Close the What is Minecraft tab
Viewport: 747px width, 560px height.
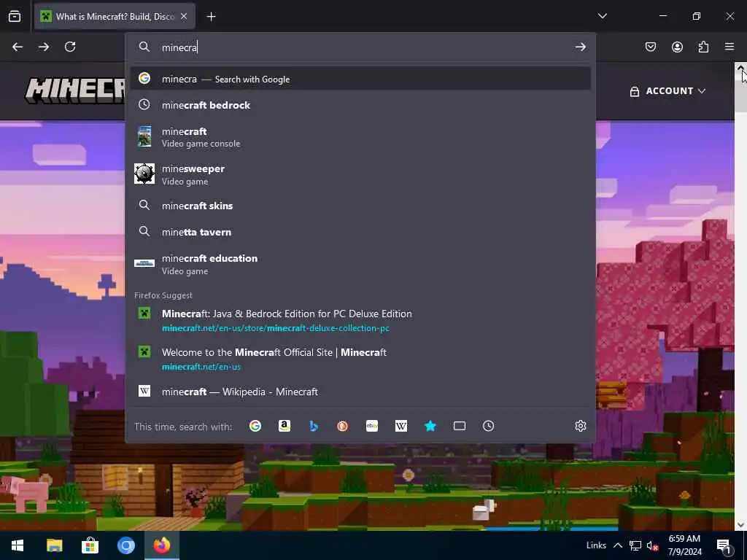tap(184, 16)
